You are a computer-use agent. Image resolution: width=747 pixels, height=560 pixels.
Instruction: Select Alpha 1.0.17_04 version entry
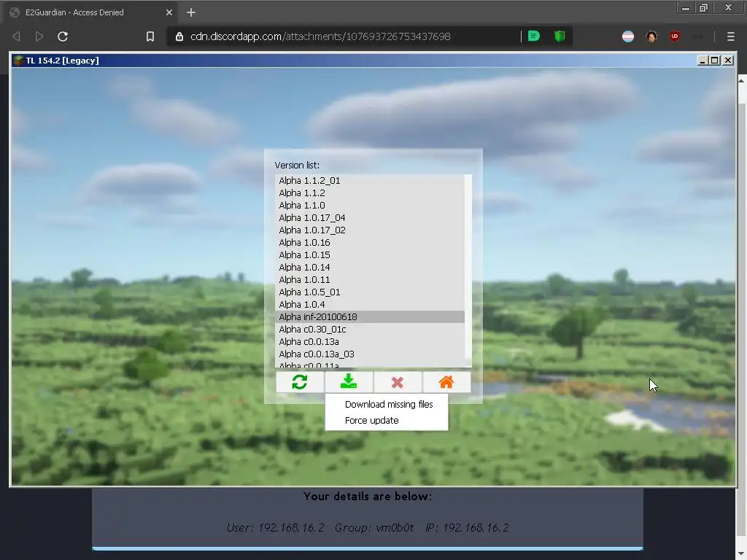[370, 217]
